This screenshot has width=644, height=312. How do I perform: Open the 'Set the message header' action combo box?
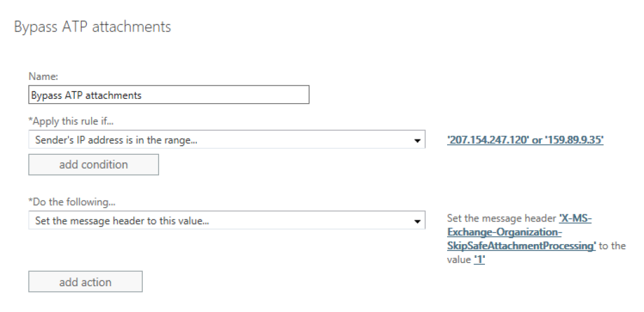tap(220, 221)
